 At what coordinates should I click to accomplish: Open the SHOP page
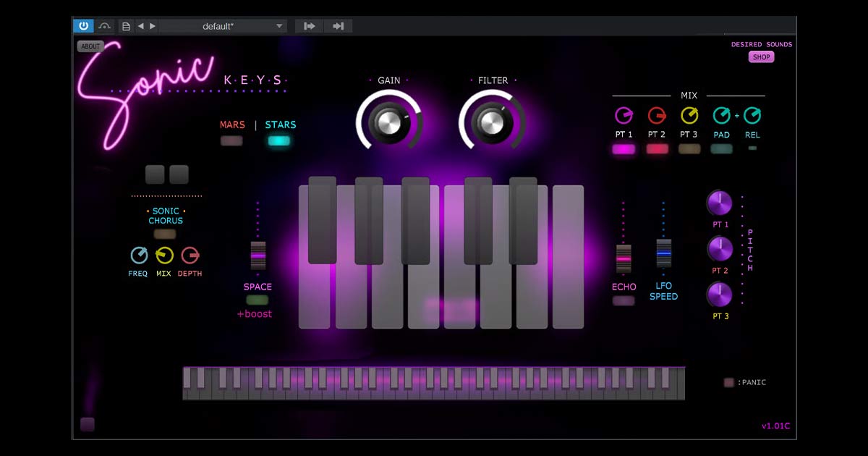point(760,57)
